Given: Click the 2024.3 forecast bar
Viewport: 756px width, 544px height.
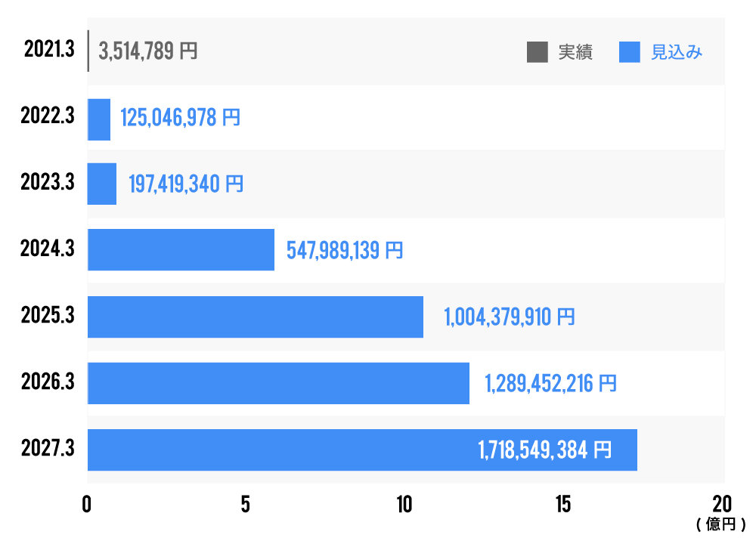Looking at the screenshot, I should (x=181, y=249).
